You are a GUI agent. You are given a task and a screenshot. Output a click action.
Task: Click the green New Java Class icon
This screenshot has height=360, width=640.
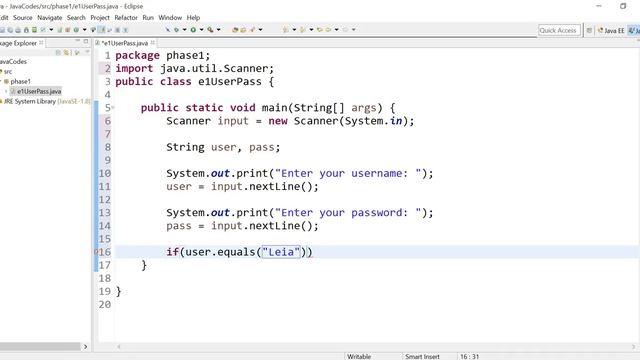(x=76, y=30)
